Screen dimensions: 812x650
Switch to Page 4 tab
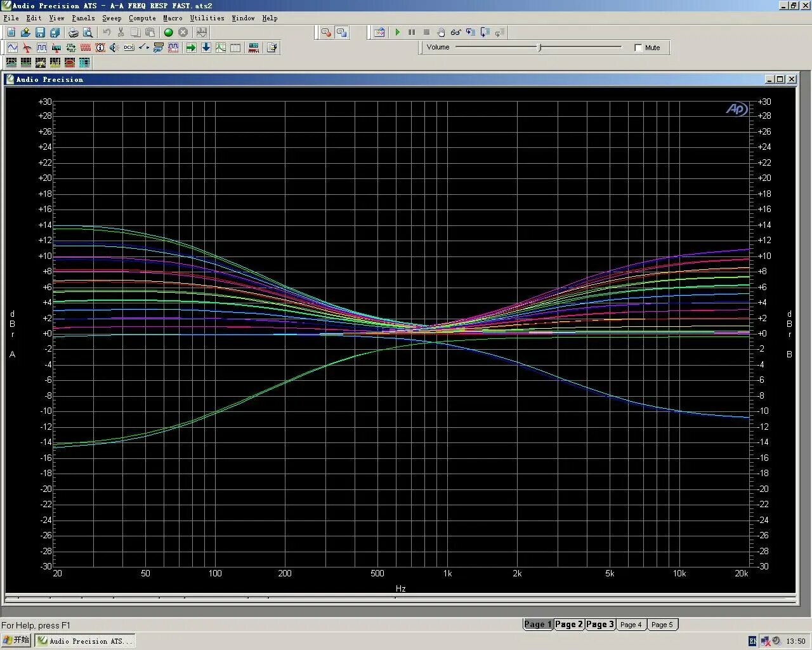(x=631, y=625)
